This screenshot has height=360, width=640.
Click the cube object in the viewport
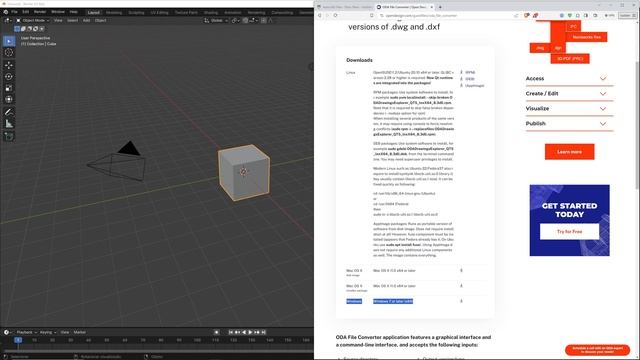tap(244, 172)
